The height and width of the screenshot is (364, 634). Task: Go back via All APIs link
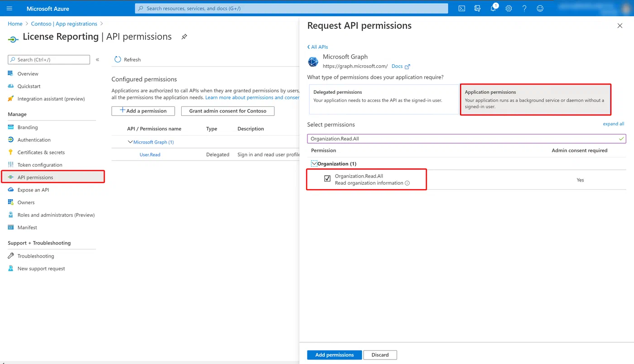tap(317, 47)
